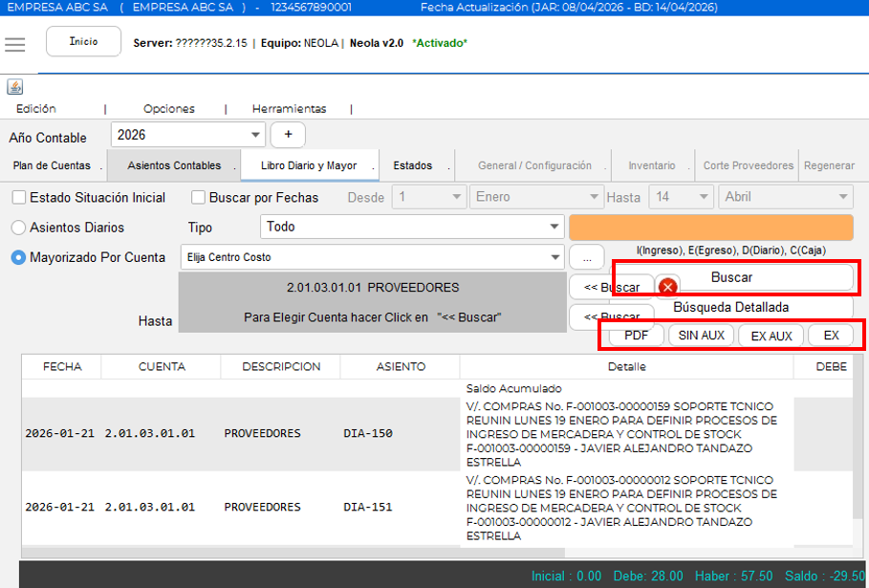Click the plus button beside Año Contable
The height and width of the screenshot is (588, 869).
click(288, 135)
